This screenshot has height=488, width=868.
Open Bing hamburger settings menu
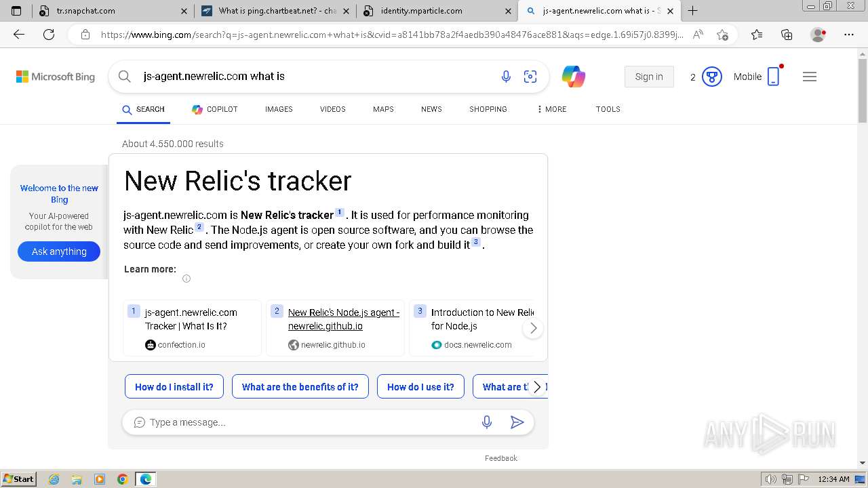point(810,77)
